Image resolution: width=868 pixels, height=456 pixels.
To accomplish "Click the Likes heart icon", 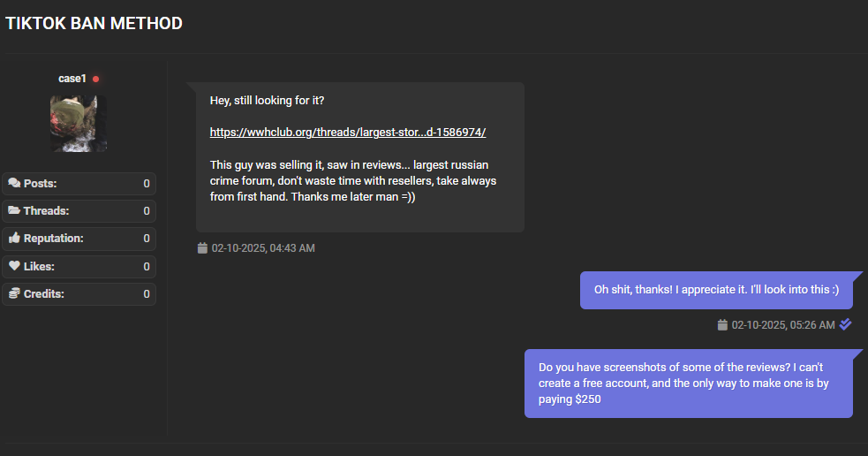I will coord(14,265).
